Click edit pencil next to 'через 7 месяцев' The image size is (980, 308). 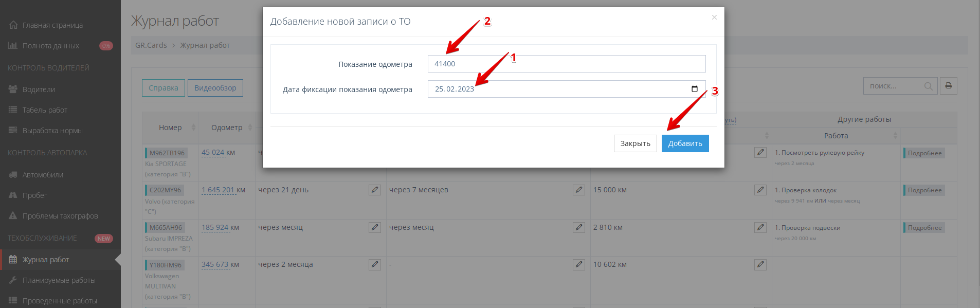pos(579,190)
